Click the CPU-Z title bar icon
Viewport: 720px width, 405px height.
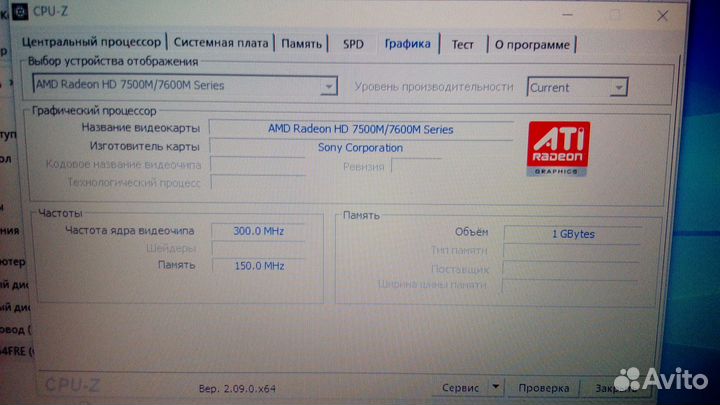point(20,11)
